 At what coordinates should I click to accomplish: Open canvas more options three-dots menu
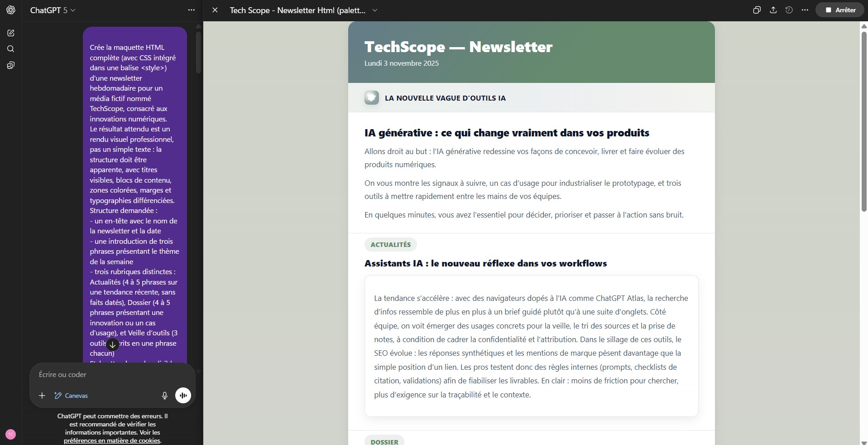[x=805, y=10]
